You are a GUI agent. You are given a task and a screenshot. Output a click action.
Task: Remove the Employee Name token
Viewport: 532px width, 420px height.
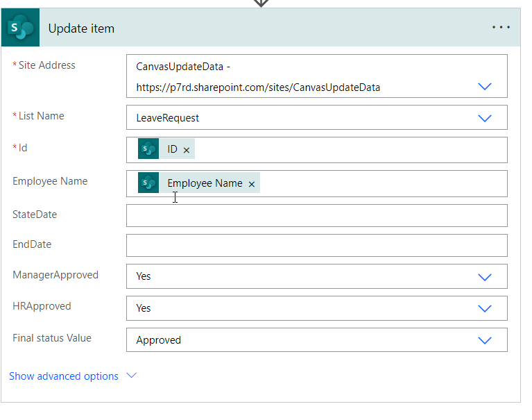pos(251,184)
